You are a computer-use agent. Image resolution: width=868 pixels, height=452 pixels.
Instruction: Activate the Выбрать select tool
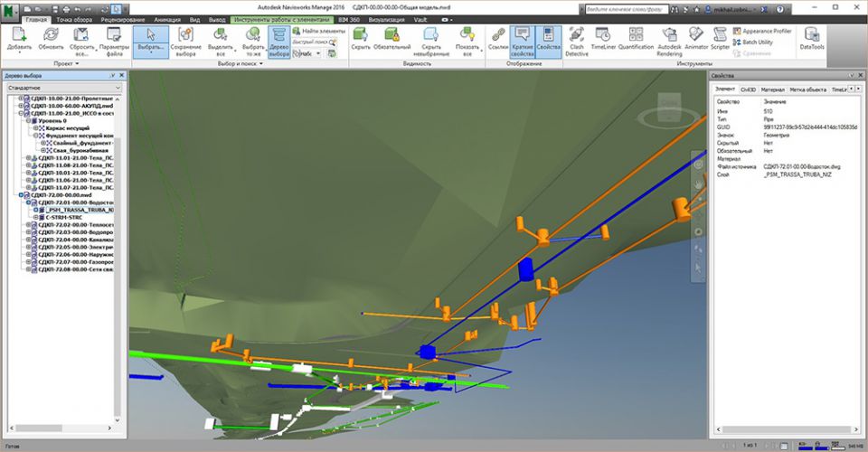click(x=151, y=42)
